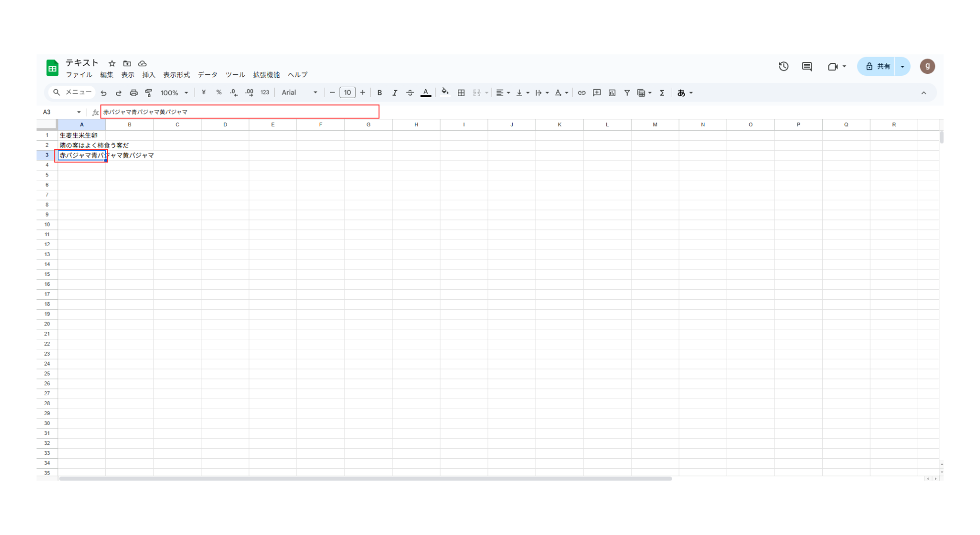The image size is (980, 535).
Task: Open the account avatar
Action: click(928, 66)
